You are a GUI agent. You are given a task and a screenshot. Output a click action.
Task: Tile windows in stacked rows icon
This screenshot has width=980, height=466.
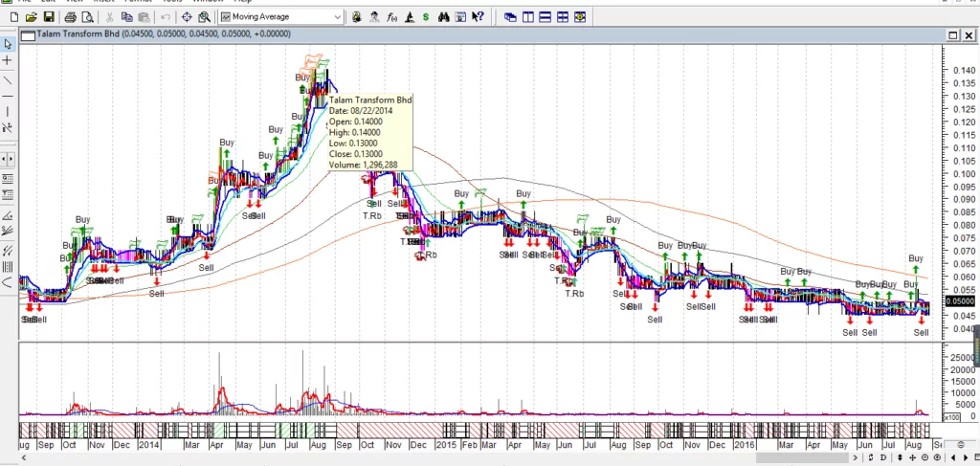coord(545,17)
